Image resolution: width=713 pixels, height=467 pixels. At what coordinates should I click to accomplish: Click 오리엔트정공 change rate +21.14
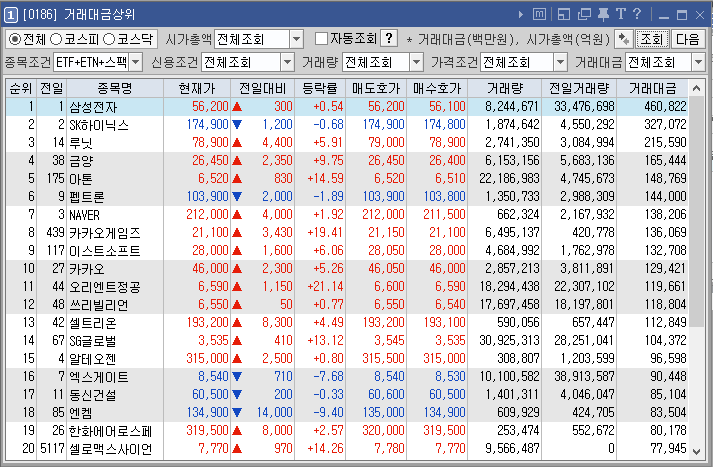coord(325,286)
